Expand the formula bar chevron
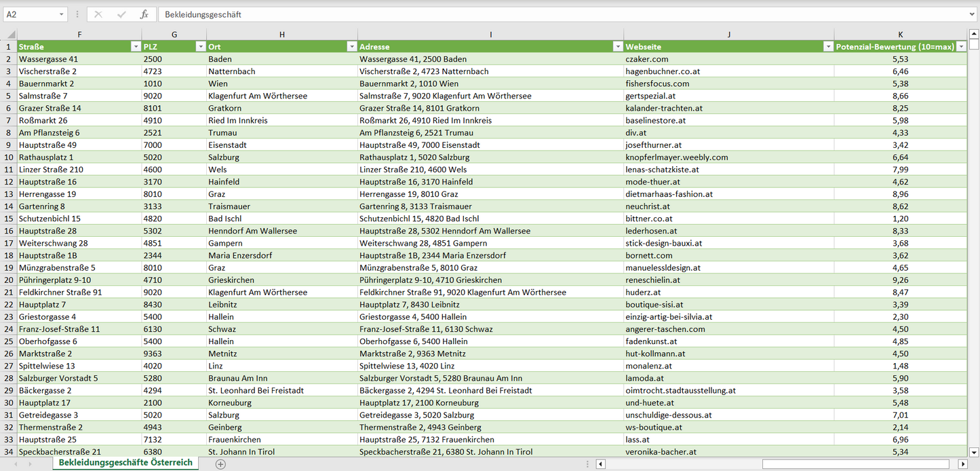 click(973, 14)
